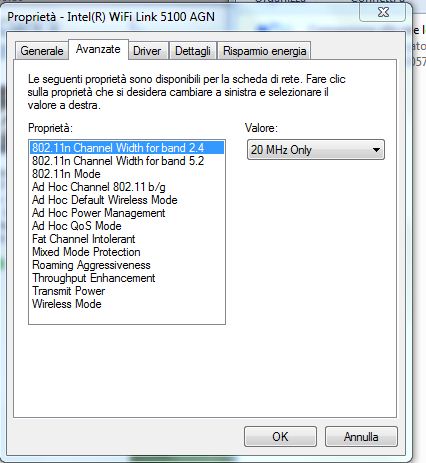
Task: Select Transmit Power property
Action: 127,291
